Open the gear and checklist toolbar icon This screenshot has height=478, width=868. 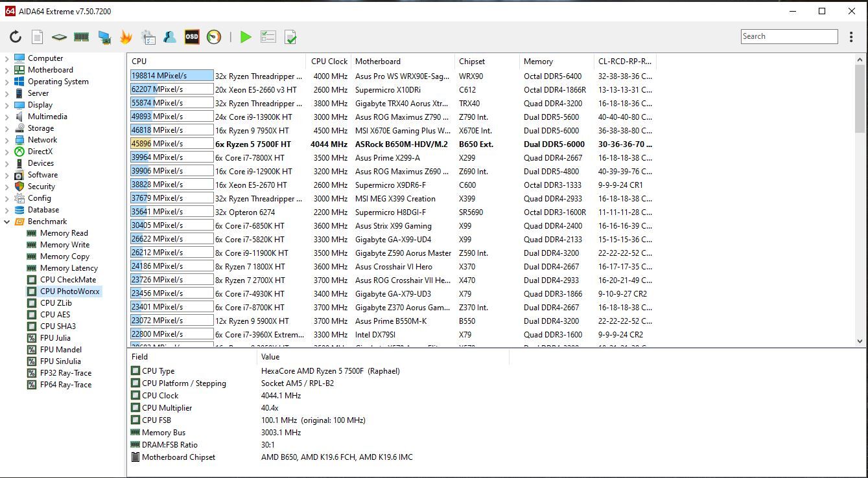point(148,37)
